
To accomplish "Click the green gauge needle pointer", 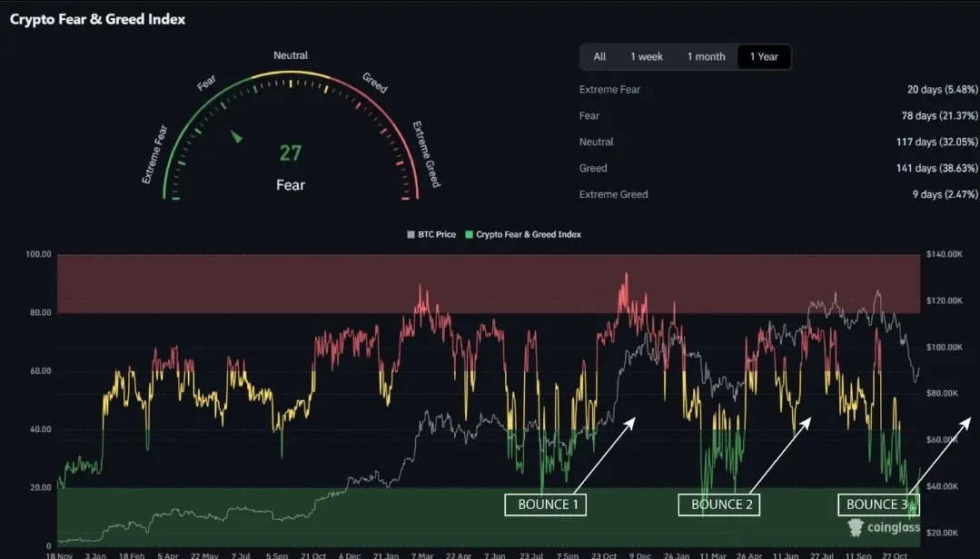I will (236, 136).
